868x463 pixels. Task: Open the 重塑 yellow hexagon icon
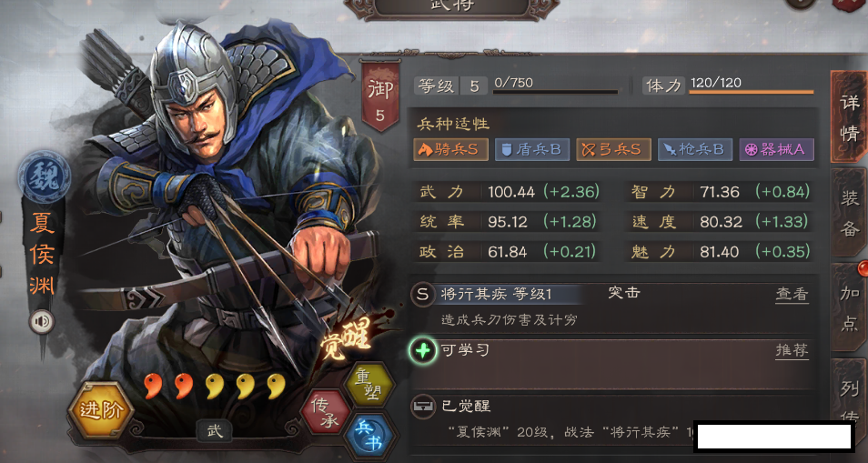(369, 385)
